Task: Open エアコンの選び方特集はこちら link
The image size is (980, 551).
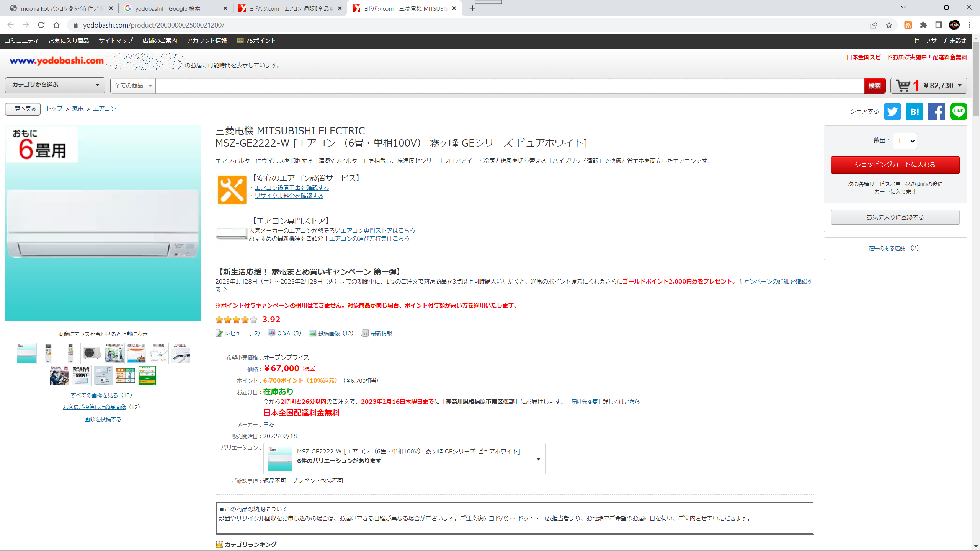Action: click(x=369, y=239)
